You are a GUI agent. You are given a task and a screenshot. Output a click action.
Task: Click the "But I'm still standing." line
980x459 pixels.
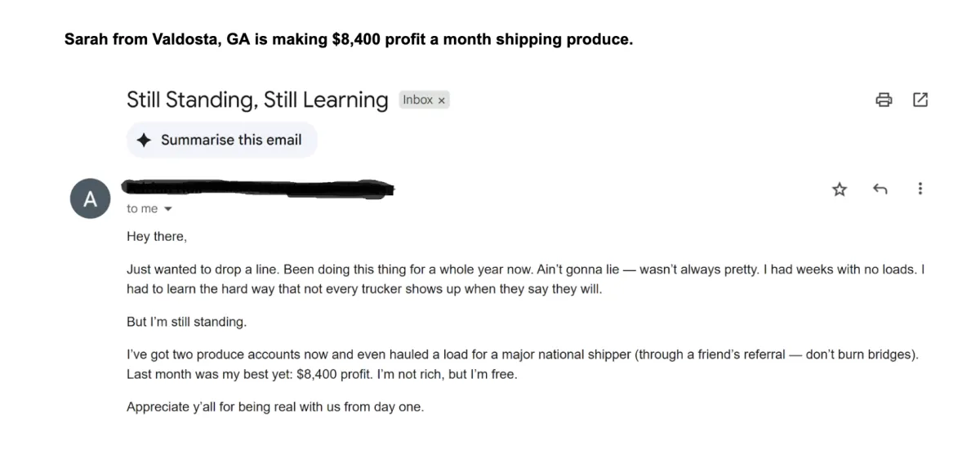[x=186, y=322]
